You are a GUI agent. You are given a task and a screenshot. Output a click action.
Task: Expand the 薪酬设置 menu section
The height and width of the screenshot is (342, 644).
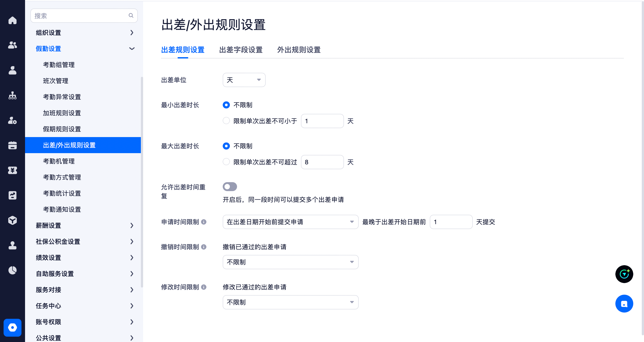coord(85,225)
